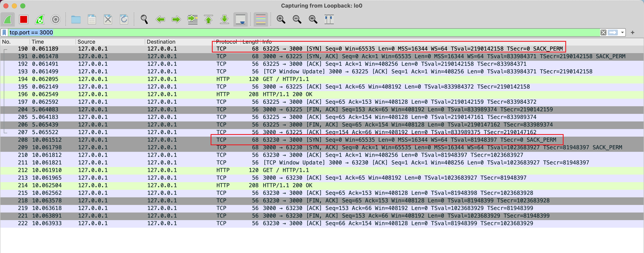
Task: Toggle auto-scroll during live capture
Action: (x=241, y=19)
